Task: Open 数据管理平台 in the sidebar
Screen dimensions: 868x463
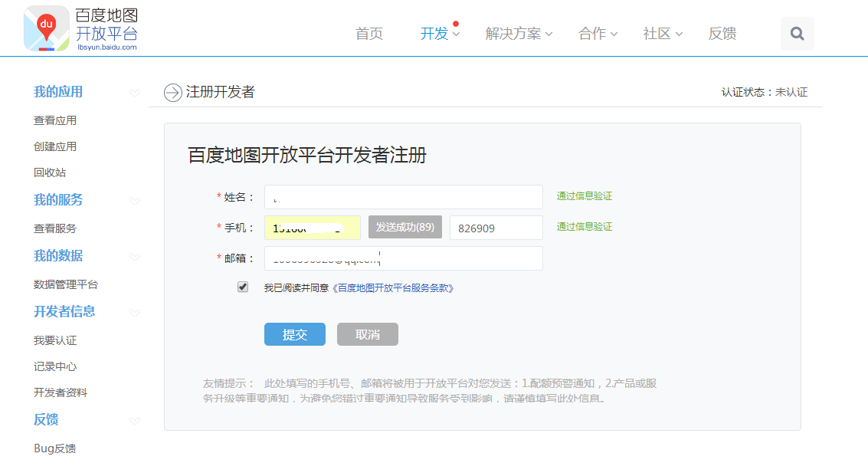Action: (x=66, y=284)
